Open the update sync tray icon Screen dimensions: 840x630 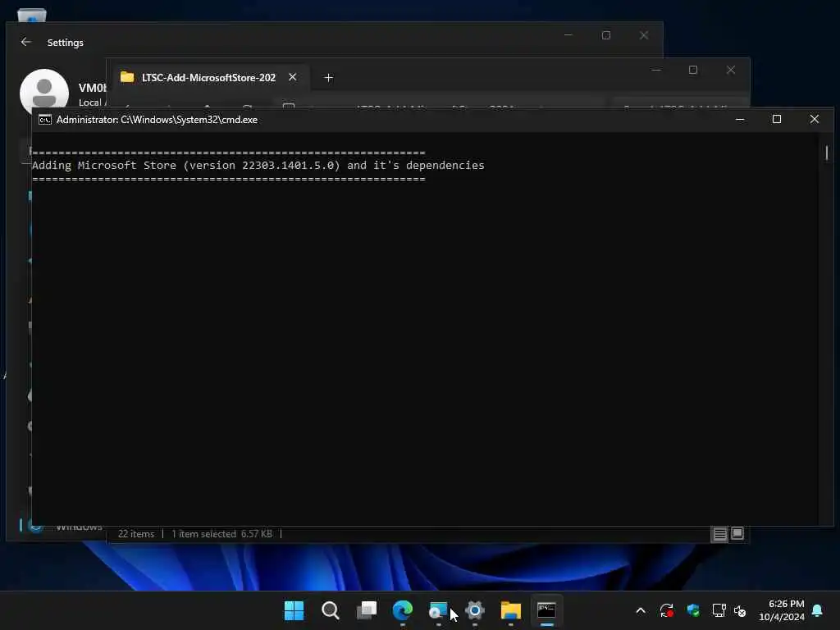[666, 610]
